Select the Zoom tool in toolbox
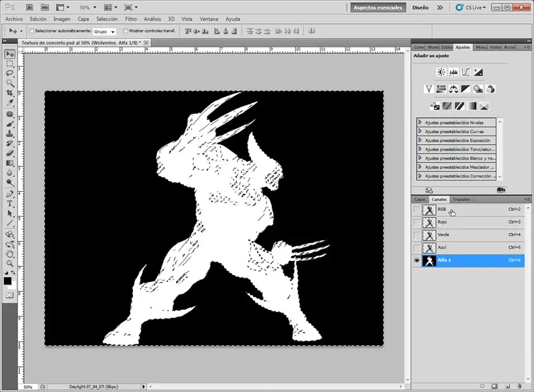The image size is (534, 392). (9, 263)
